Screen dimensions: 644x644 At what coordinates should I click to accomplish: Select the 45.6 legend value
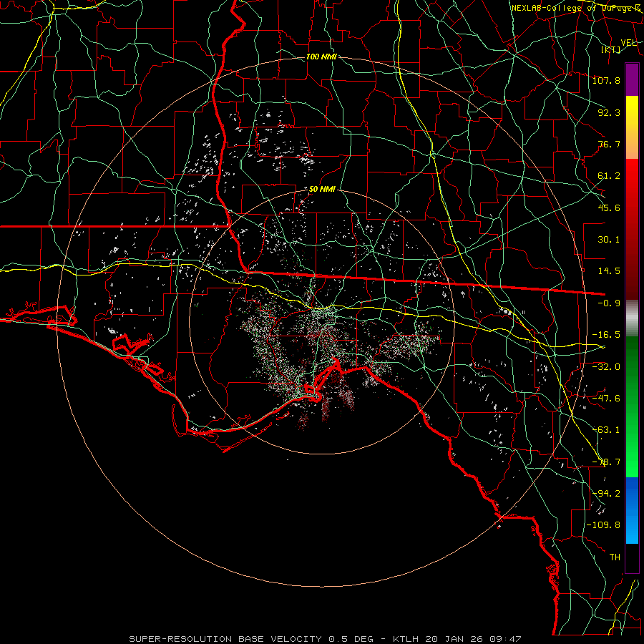pos(609,208)
